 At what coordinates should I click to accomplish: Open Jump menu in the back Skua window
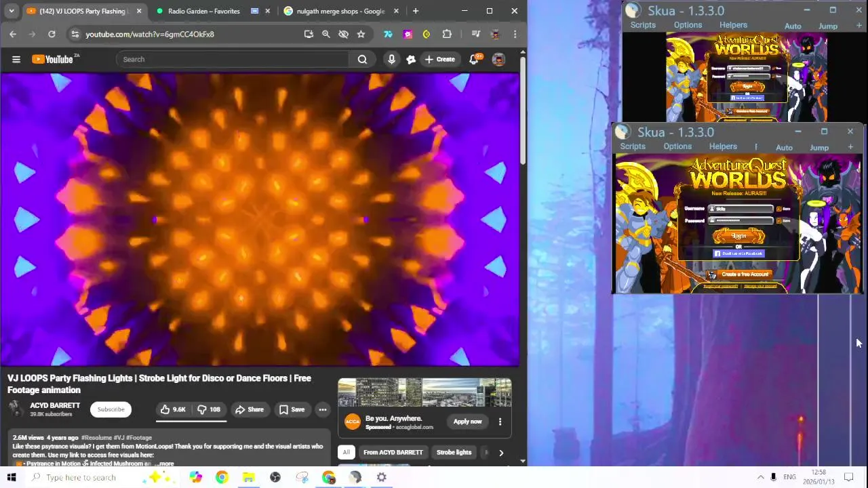828,26
